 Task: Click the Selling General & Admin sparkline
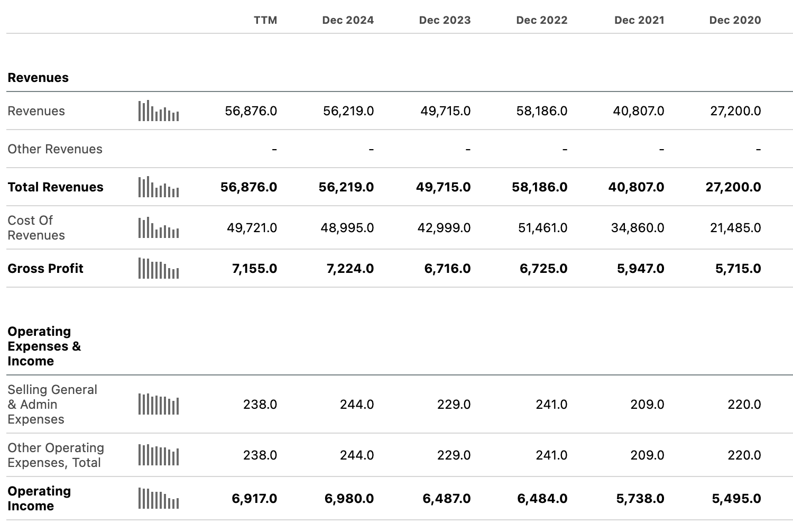coord(159,405)
